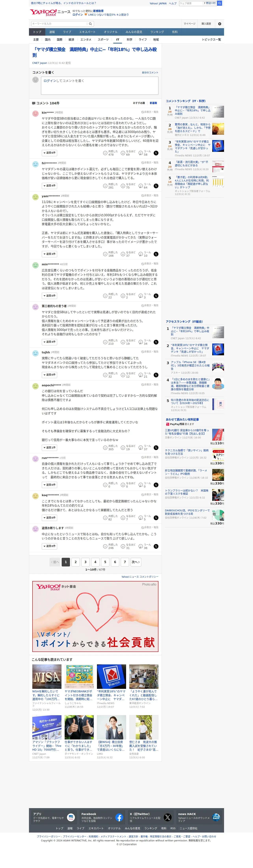Click the blue avatar of fri********
The width and height of the screenshot is (253, 868).
coord(35,164)
